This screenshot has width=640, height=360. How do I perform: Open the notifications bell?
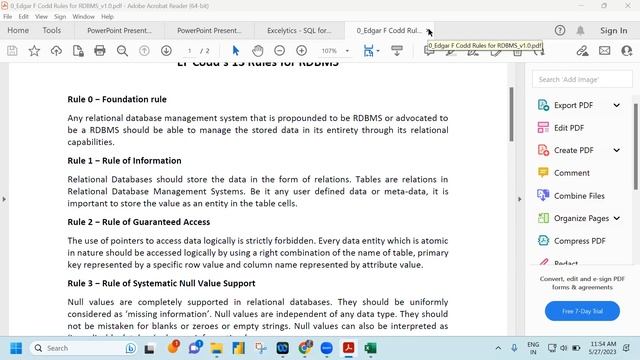[580, 30]
